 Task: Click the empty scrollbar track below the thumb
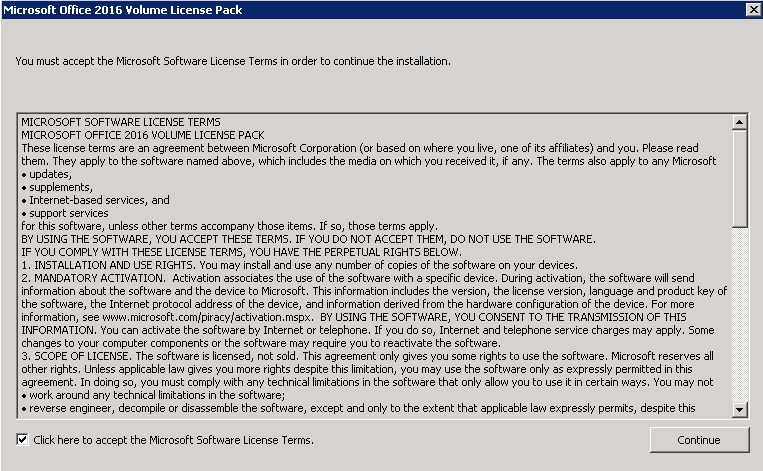coord(740,320)
